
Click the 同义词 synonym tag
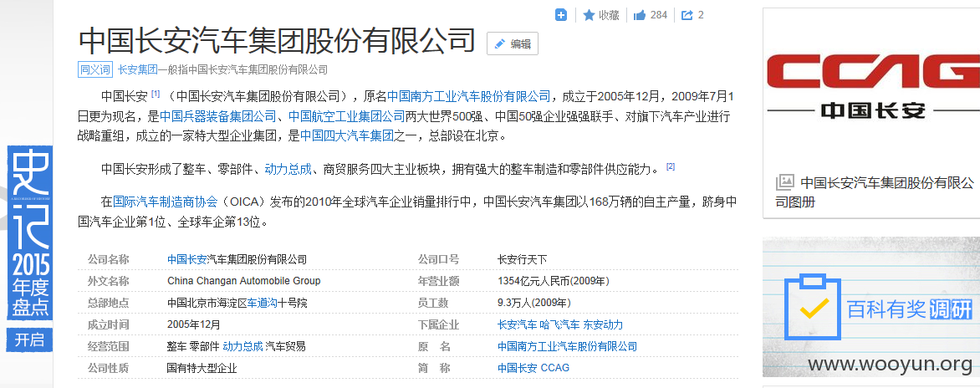tap(95, 69)
